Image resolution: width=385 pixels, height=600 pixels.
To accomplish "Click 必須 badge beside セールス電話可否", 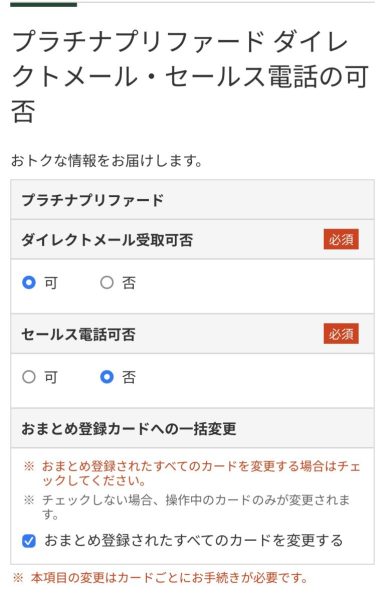I will pyautogui.click(x=341, y=334).
